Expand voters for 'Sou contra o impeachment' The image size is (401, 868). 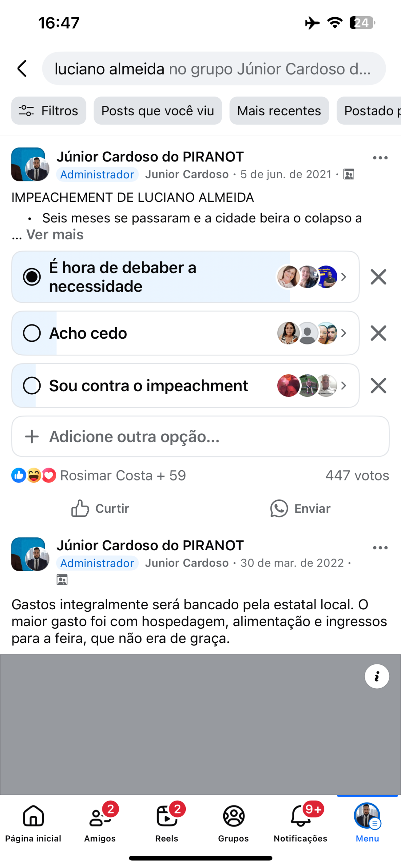[x=344, y=386]
